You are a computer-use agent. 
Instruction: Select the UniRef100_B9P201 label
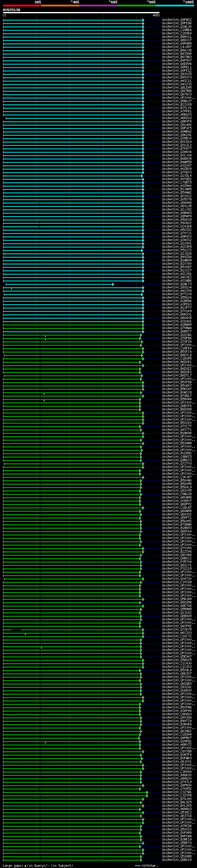click(x=177, y=314)
